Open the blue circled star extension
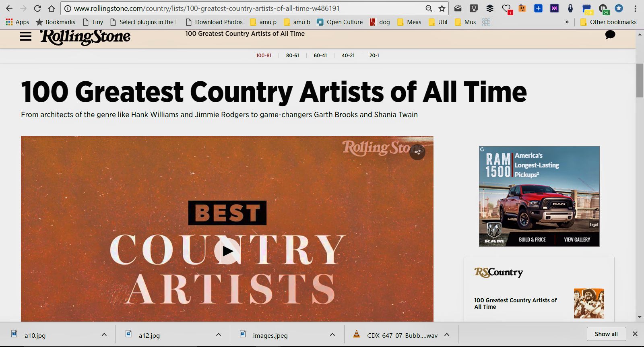The width and height of the screenshot is (644, 347). point(619,8)
